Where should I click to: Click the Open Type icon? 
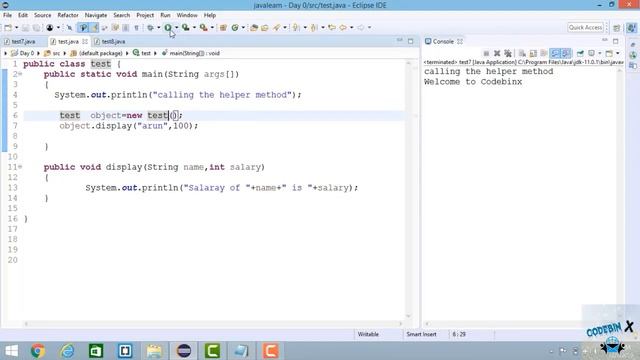(254, 28)
